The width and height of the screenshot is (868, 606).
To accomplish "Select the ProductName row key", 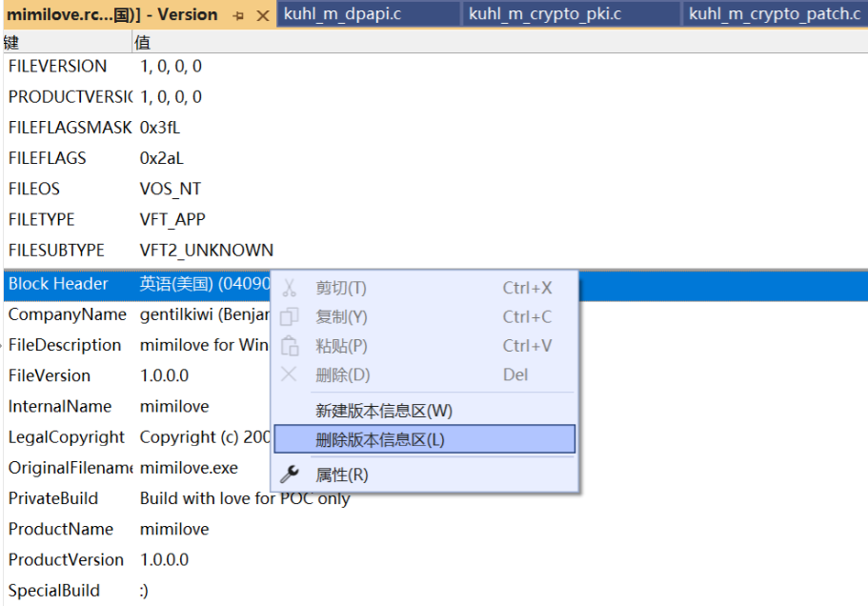I will 61,529.
